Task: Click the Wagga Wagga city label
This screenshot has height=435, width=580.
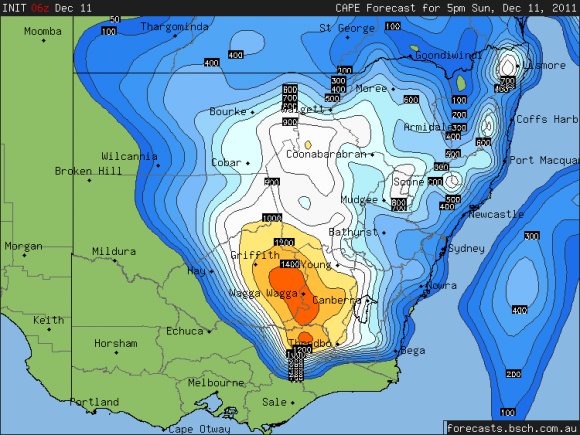Action: pyautogui.click(x=263, y=294)
